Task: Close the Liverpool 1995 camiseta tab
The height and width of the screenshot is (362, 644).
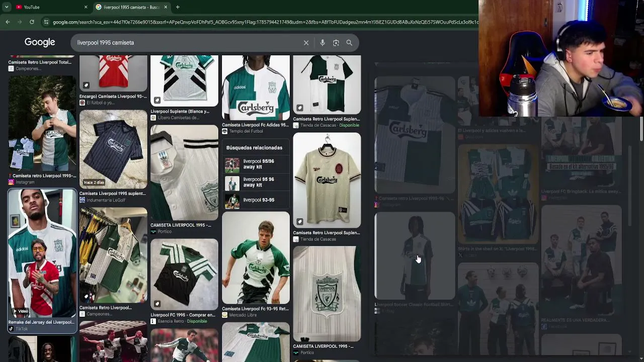Action: pos(166,7)
